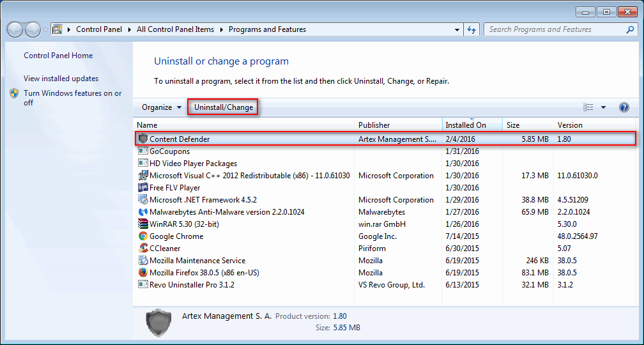644x345 pixels.
Task: Open Turn Windows features on or off
Action: point(73,98)
